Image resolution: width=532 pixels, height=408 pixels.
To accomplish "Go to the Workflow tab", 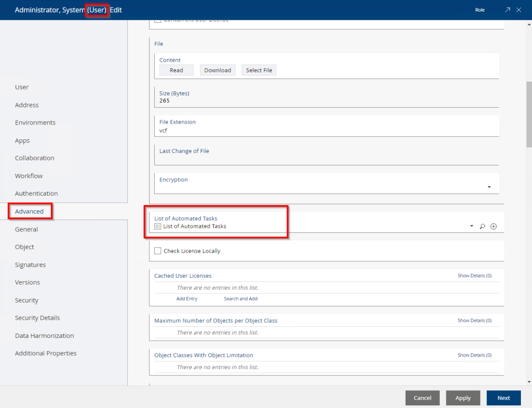I will 29,176.
